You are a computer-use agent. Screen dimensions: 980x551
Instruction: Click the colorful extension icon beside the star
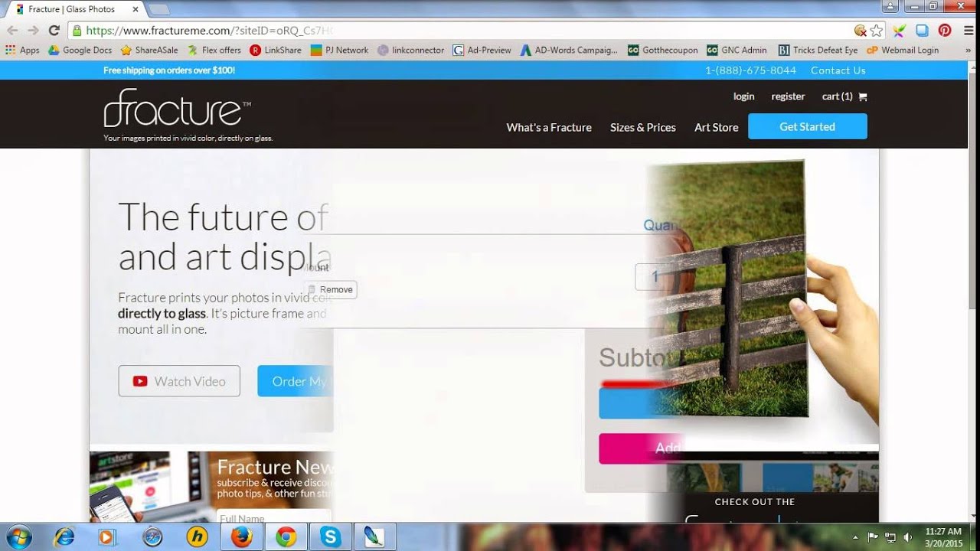(900, 31)
